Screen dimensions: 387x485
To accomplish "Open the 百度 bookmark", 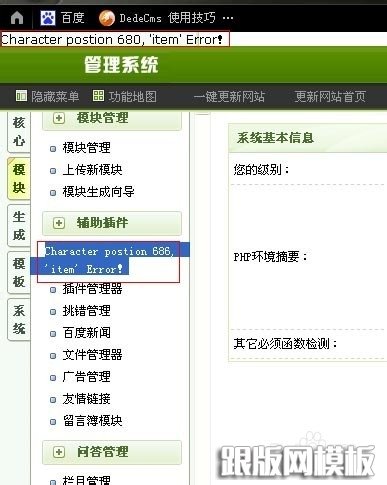I will coord(62,17).
